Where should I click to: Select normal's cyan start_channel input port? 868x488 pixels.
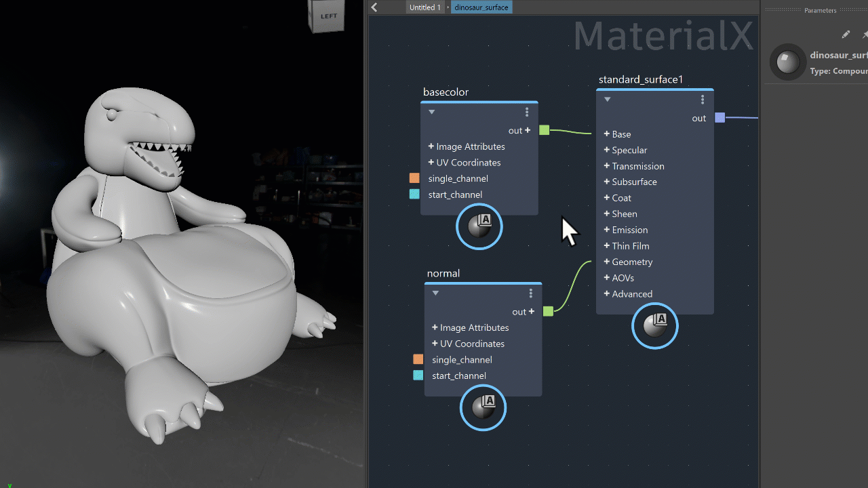418,375
